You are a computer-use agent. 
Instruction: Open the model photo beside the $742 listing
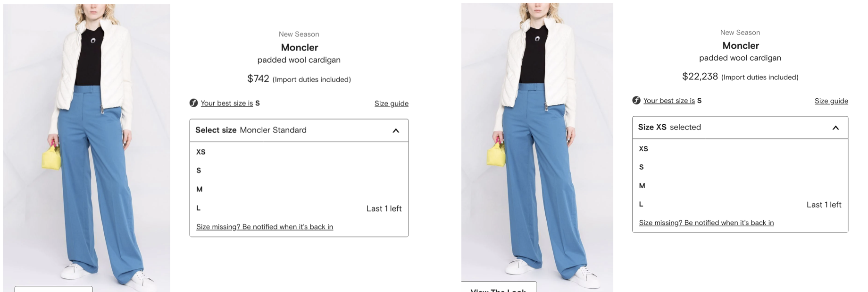coord(86,148)
